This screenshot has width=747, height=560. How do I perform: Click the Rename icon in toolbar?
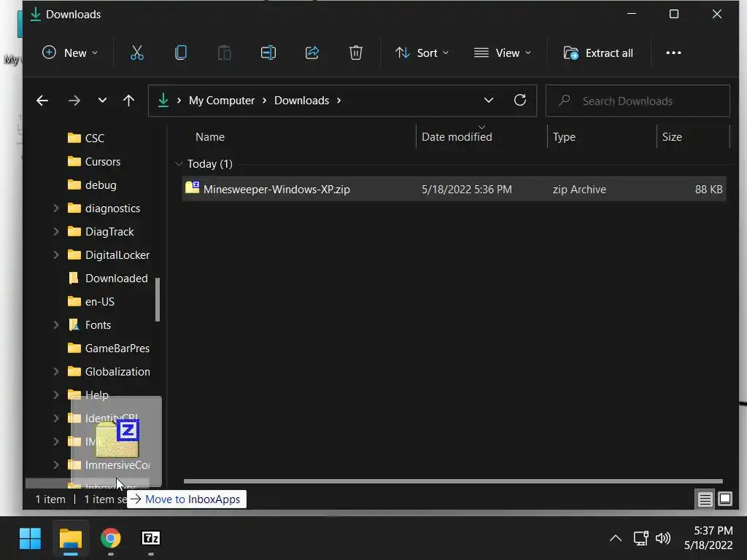[268, 52]
